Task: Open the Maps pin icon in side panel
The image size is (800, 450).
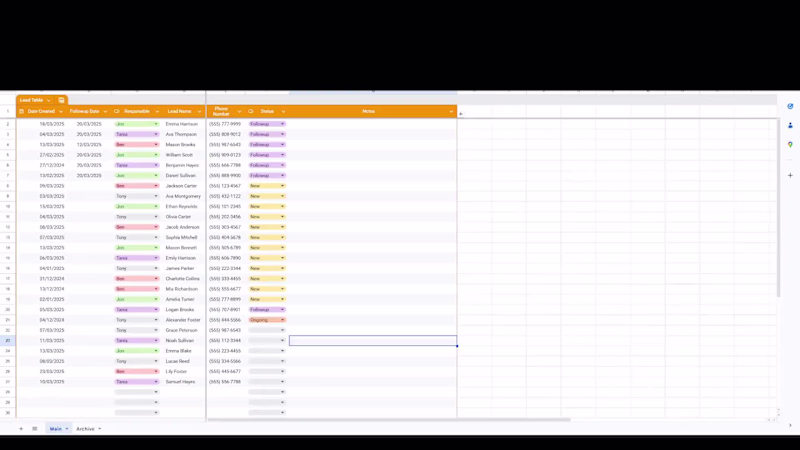Action: (x=790, y=144)
